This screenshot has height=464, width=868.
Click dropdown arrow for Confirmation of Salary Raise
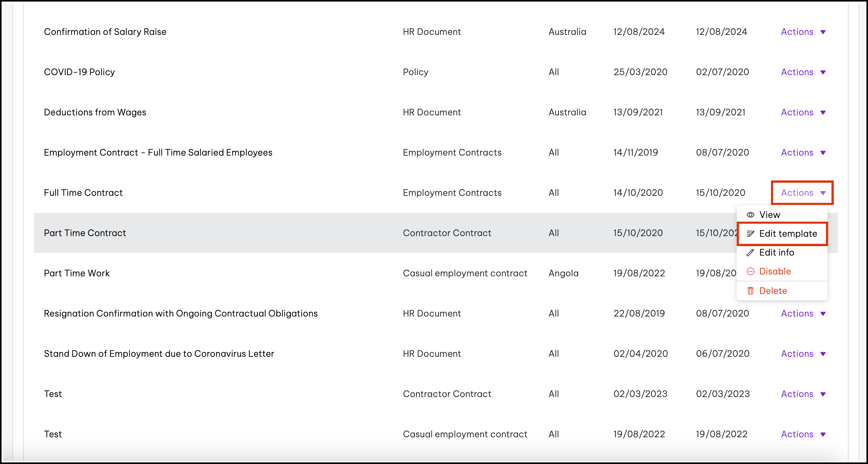823,32
